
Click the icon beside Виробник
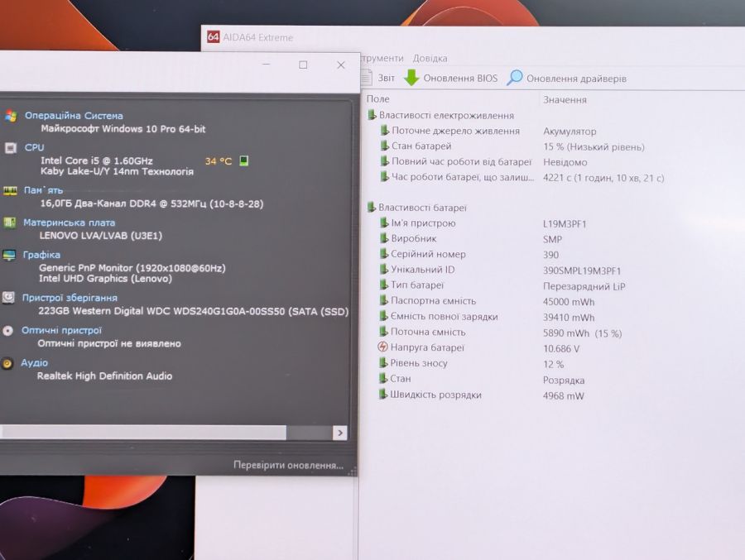pyautogui.click(x=384, y=238)
